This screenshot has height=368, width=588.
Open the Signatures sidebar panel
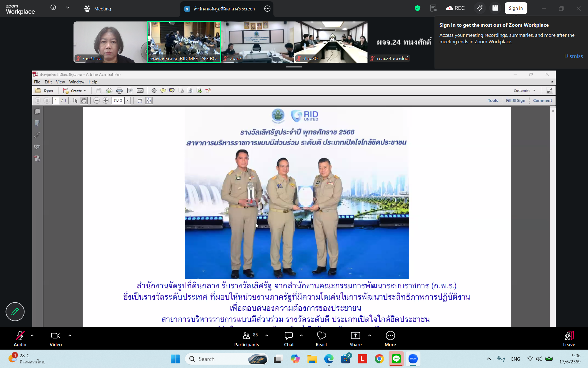coord(37,147)
